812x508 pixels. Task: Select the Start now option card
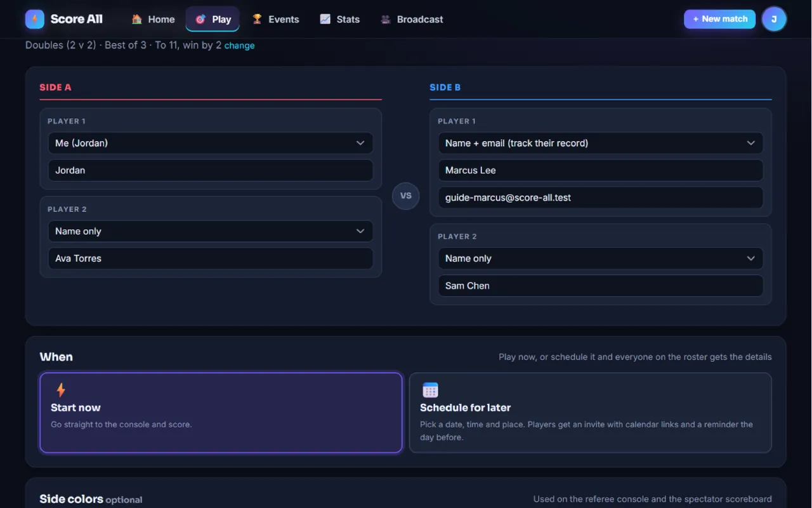221,413
